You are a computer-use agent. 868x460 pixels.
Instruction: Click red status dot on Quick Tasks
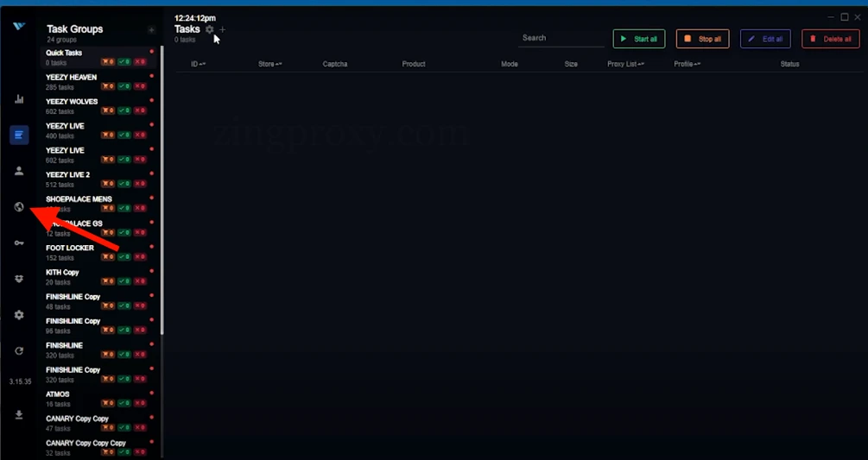point(152,52)
